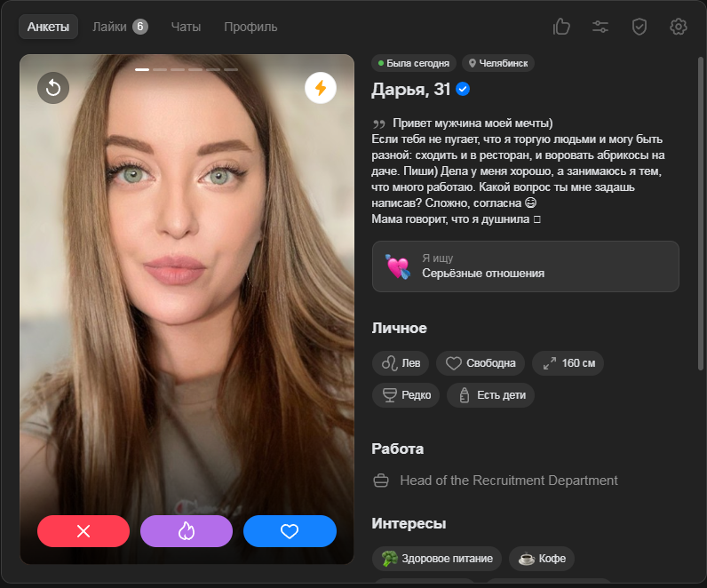Click the Интересы section heading
Screen dimensions: 707x588
tap(409, 523)
